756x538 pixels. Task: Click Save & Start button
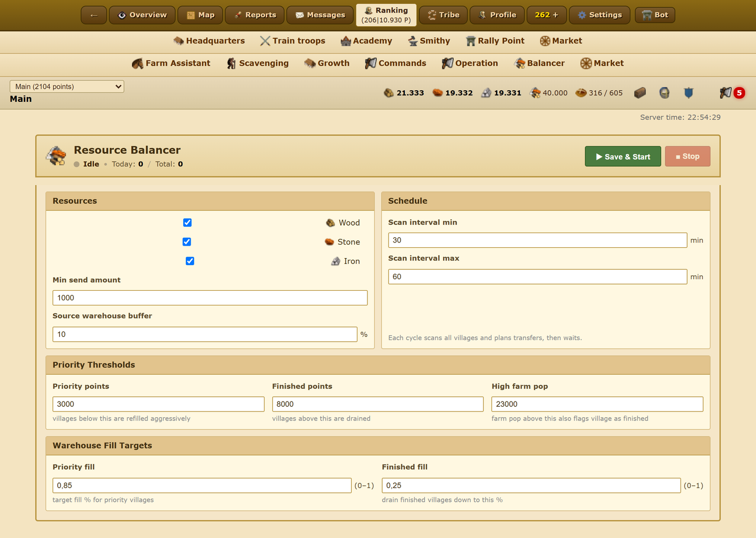click(623, 156)
